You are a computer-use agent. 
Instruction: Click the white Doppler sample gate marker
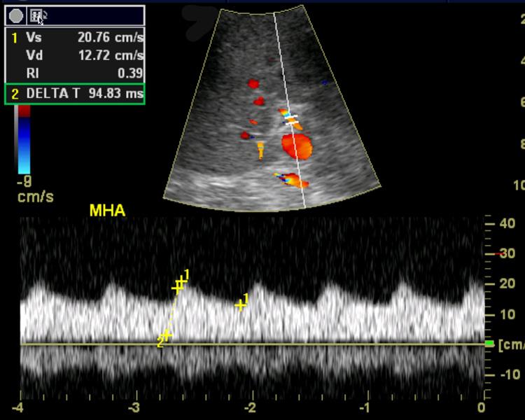291,119
